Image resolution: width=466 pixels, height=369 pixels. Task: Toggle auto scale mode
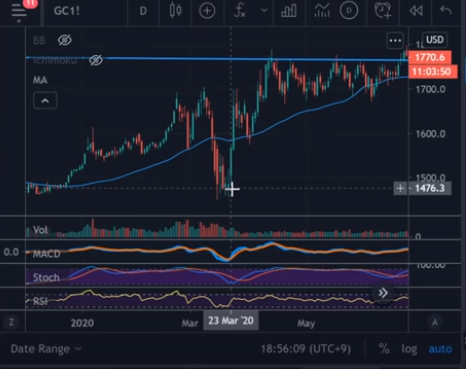click(x=440, y=349)
